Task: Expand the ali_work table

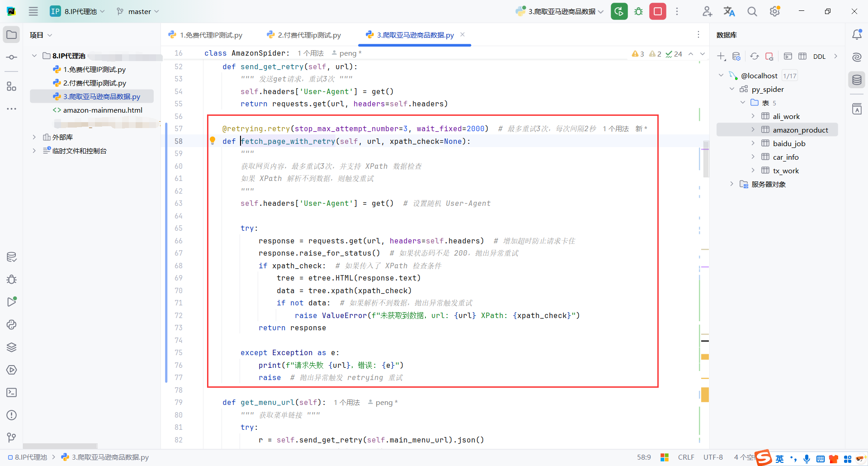Action: (753, 116)
